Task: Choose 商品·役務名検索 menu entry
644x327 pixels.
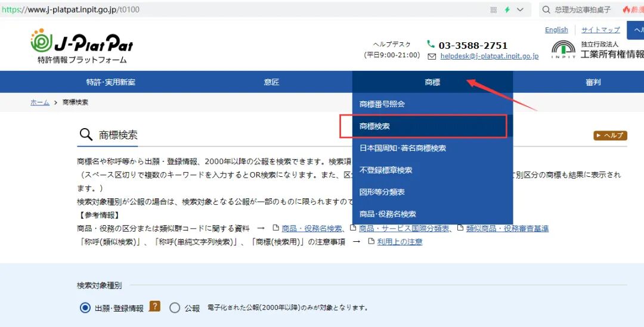Action: (x=432, y=214)
